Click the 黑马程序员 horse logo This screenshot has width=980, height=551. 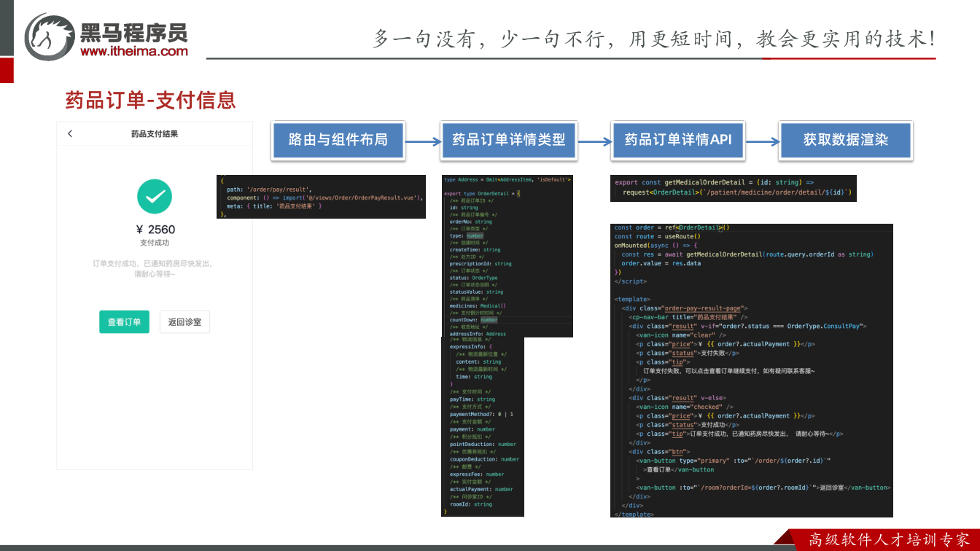click(50, 36)
